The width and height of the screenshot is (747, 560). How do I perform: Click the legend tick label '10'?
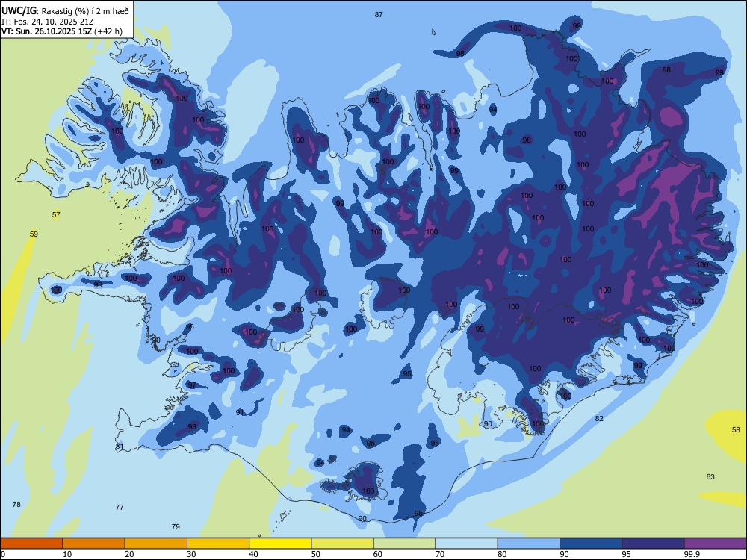point(67,554)
